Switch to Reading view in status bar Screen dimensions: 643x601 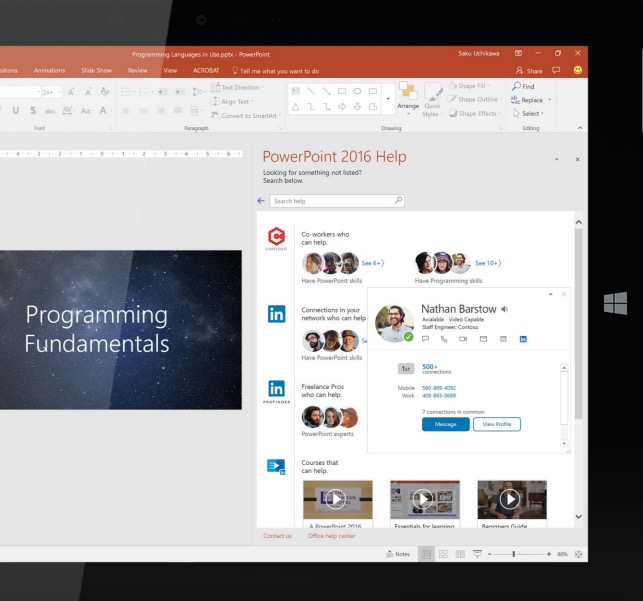coord(460,554)
